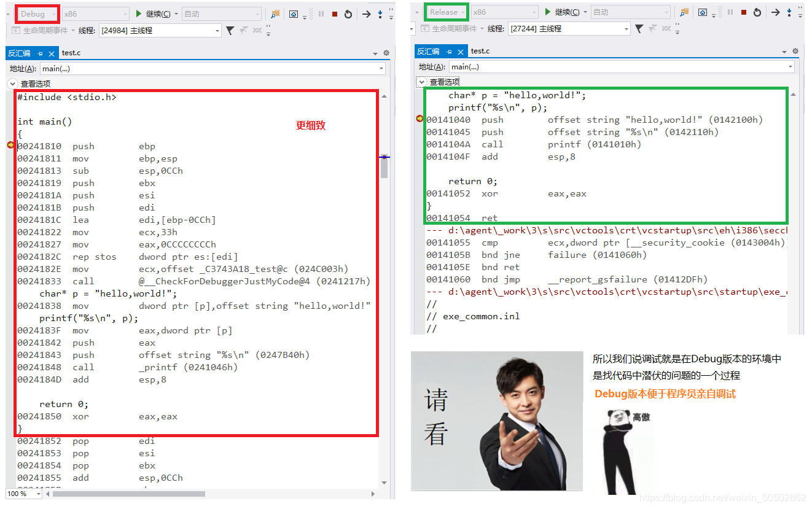Switch to 反汇编 tab in Debug window
Image resolution: width=812 pixels, height=509 pixels.
point(19,53)
